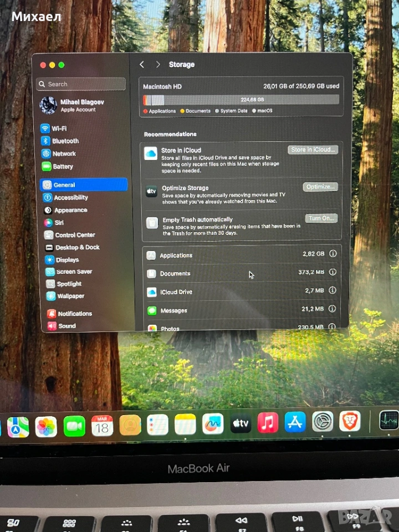Open Network settings in sidebar

click(x=59, y=154)
